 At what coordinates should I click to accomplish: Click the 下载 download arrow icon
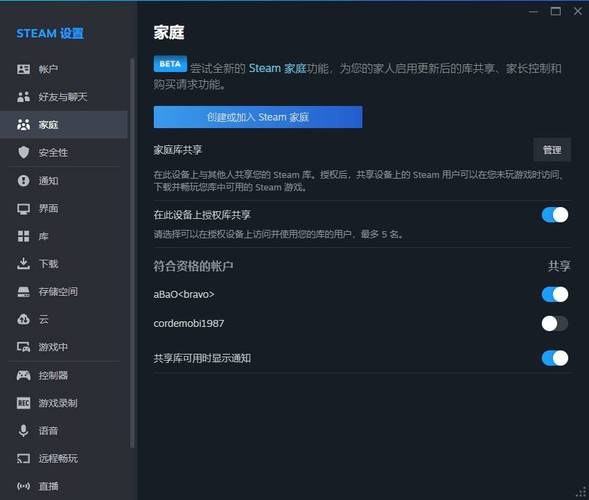coord(23,264)
